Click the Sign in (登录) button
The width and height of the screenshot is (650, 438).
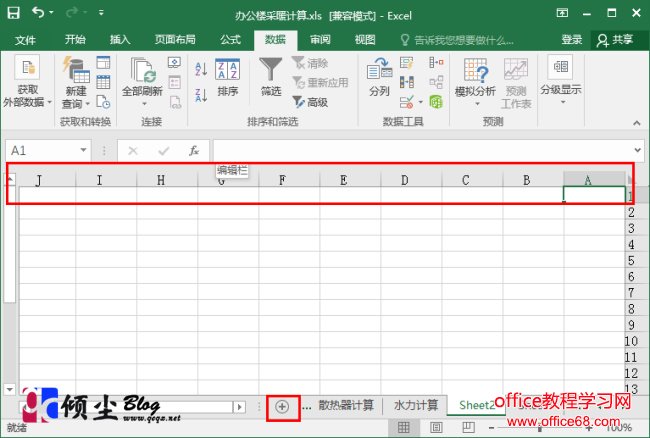(572, 40)
